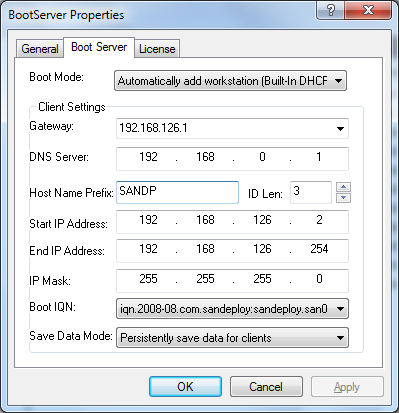399x413 pixels.
Task: Click IP Mask third octet 255
Action: coord(262,279)
